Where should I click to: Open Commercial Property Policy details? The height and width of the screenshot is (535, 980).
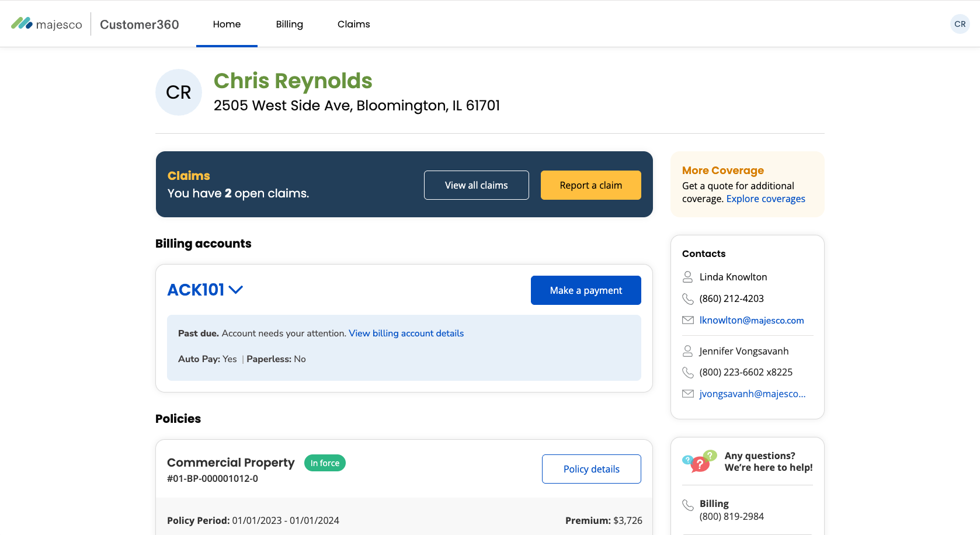(x=592, y=469)
